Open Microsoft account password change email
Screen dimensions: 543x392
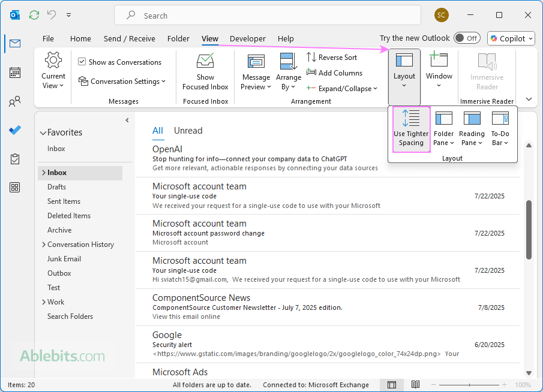328,233
